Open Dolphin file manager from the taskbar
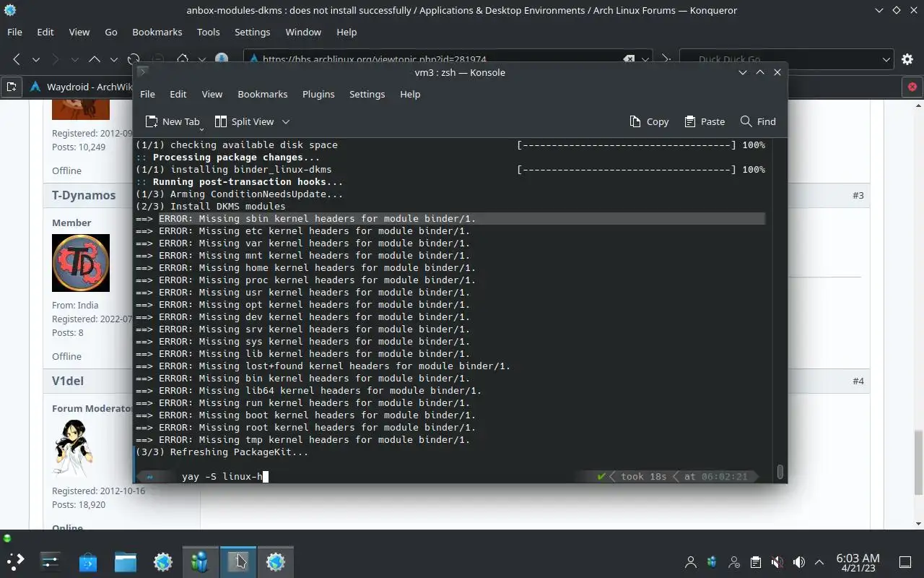The width and height of the screenshot is (924, 578). [x=125, y=561]
